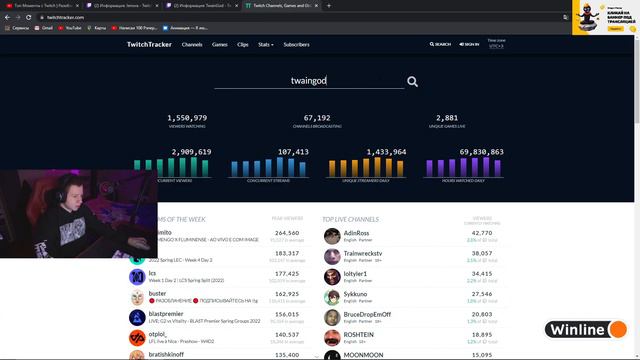This screenshot has width=640, height=360.
Task: Open the blastpremier stream link
Action: tap(166, 314)
